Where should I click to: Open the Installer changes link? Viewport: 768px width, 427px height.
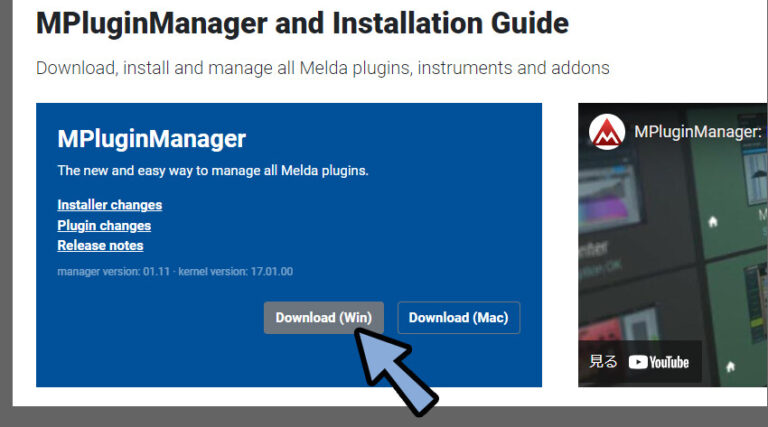[x=109, y=205]
